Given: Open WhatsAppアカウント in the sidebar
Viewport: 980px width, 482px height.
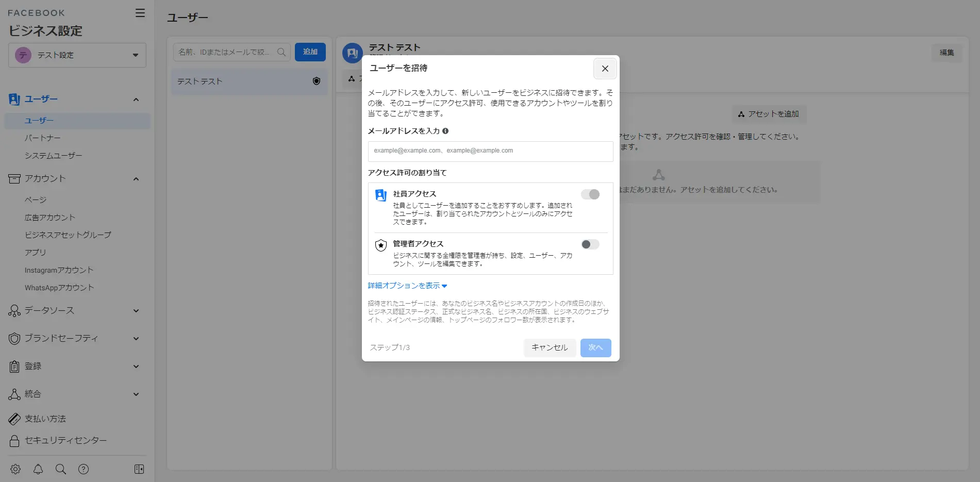Looking at the screenshot, I should 59,288.
